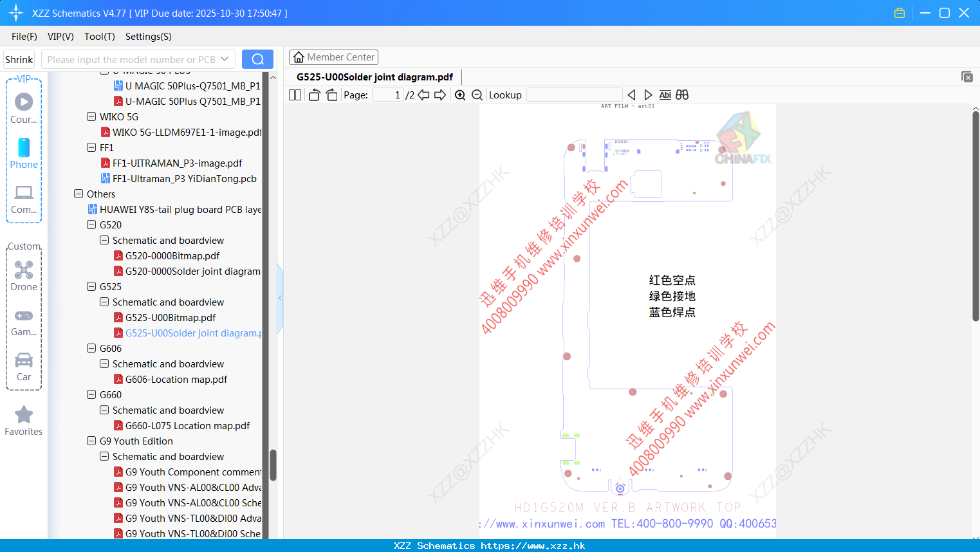This screenshot has width=980, height=552.
Task: Rotate the page counterclockwise
Action: pos(314,95)
